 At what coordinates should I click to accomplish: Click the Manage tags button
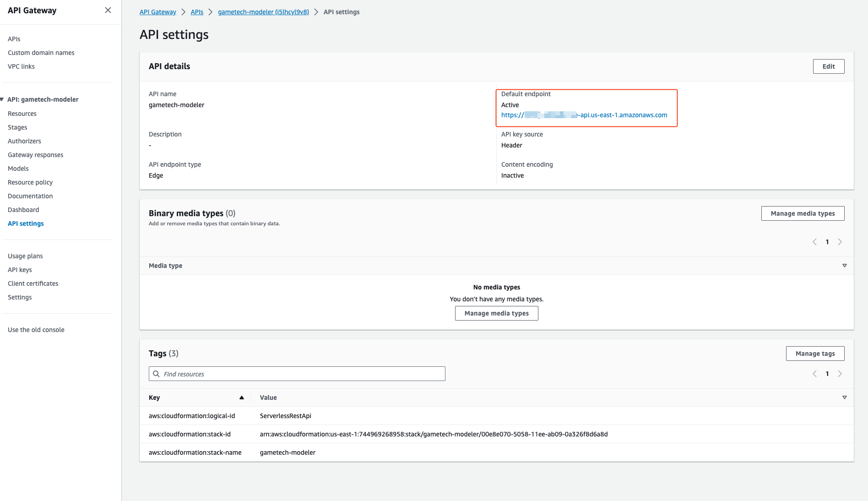point(815,354)
